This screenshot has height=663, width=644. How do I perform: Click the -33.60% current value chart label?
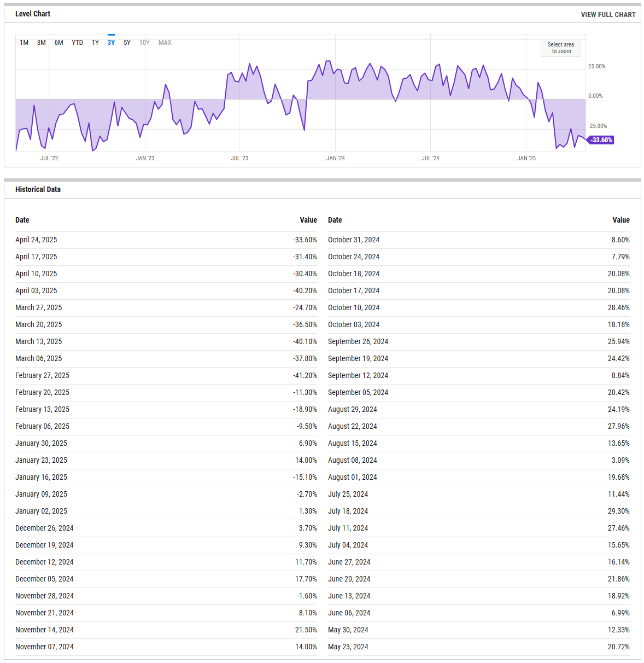[x=600, y=140]
